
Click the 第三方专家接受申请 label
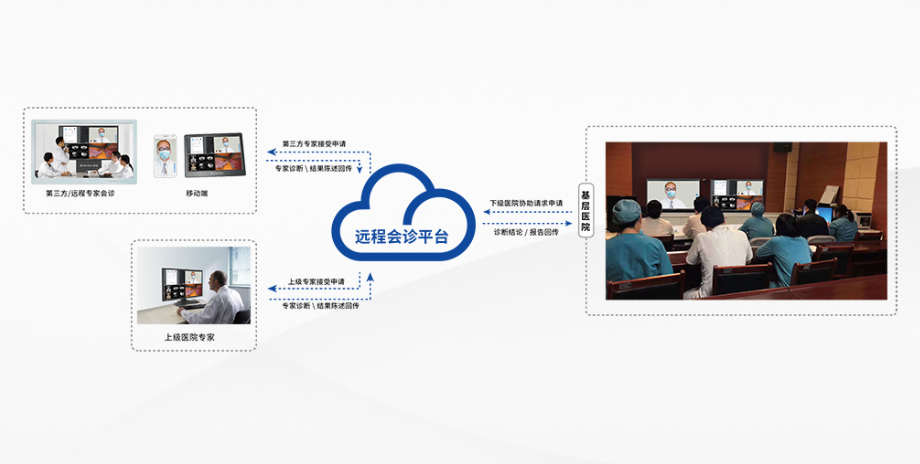click(314, 144)
